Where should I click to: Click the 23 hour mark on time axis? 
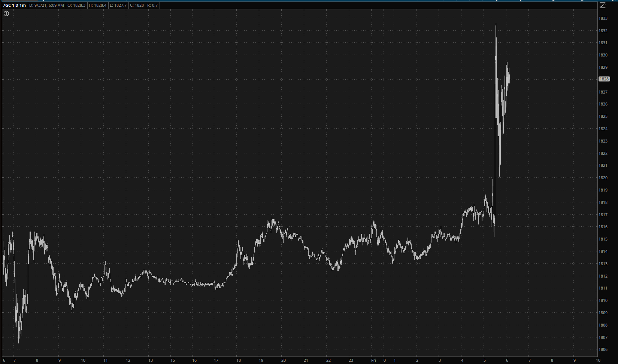[x=351, y=360]
